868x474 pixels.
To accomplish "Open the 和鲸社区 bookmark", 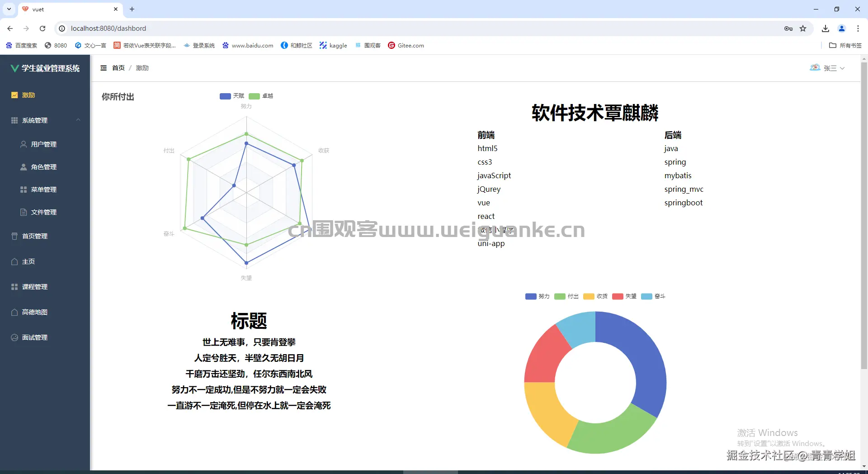I will (297, 45).
